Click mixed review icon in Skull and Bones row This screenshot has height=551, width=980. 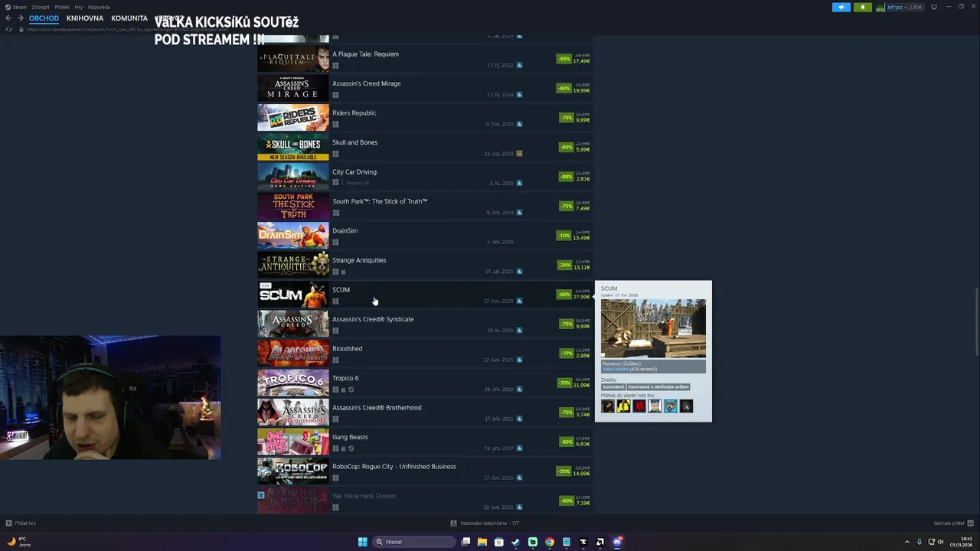coord(519,153)
